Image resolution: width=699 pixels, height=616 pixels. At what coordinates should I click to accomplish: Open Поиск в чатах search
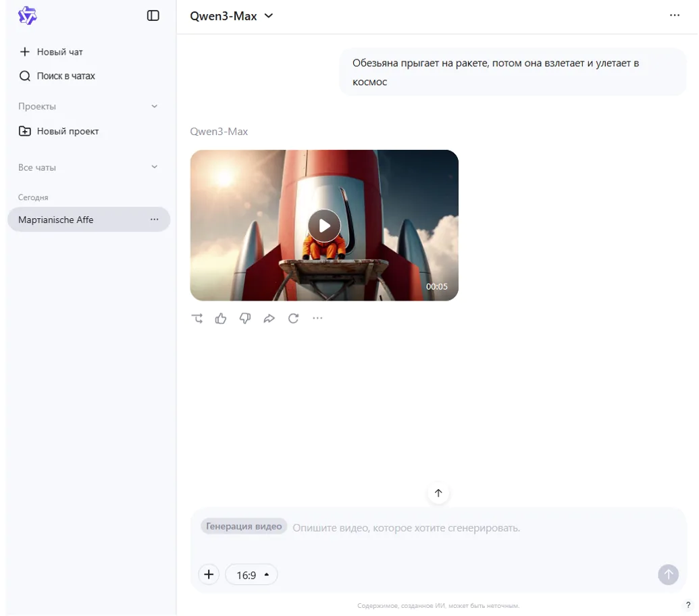(57, 76)
